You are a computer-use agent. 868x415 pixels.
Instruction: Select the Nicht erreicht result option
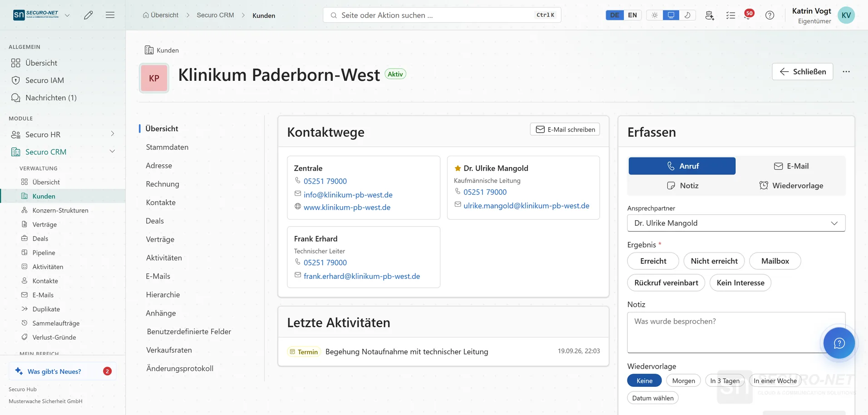click(x=714, y=261)
